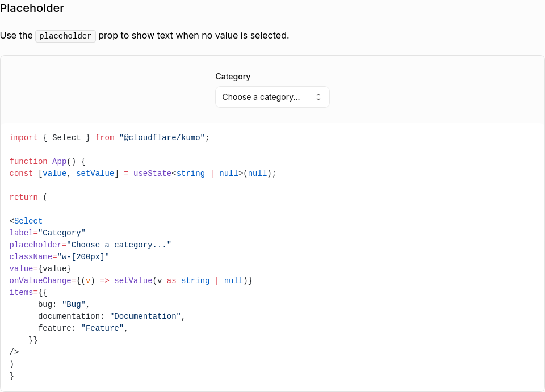Click the Placeholder section heading
The height and width of the screenshot is (392, 545).
click(x=32, y=8)
